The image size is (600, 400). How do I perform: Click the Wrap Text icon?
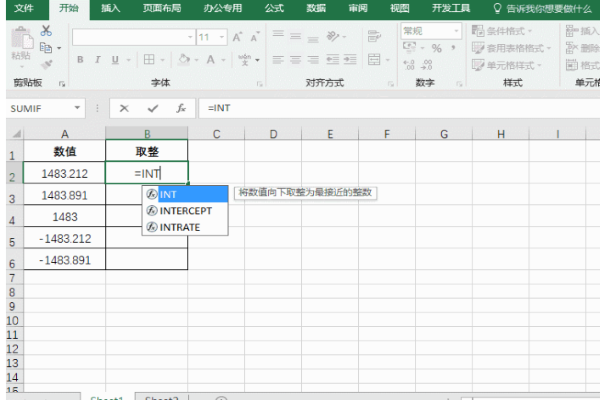pos(374,36)
